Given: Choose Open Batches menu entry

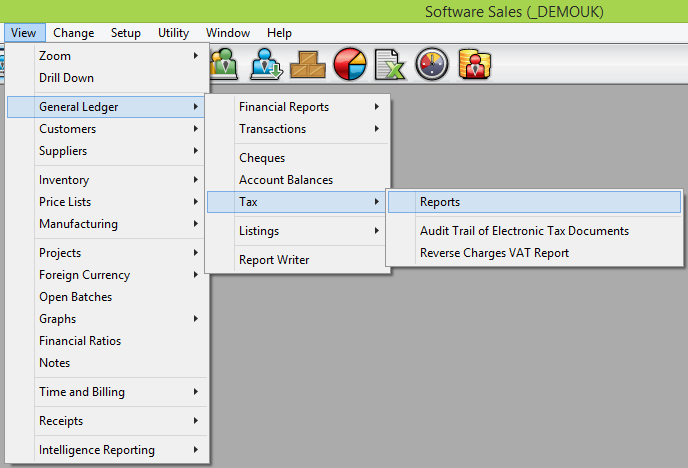Looking at the screenshot, I should pyautogui.click(x=106, y=297).
